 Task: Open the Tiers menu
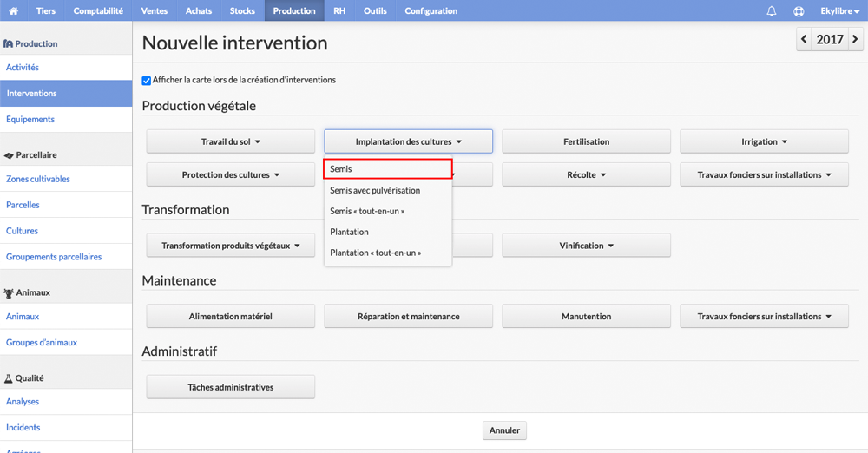tap(46, 10)
